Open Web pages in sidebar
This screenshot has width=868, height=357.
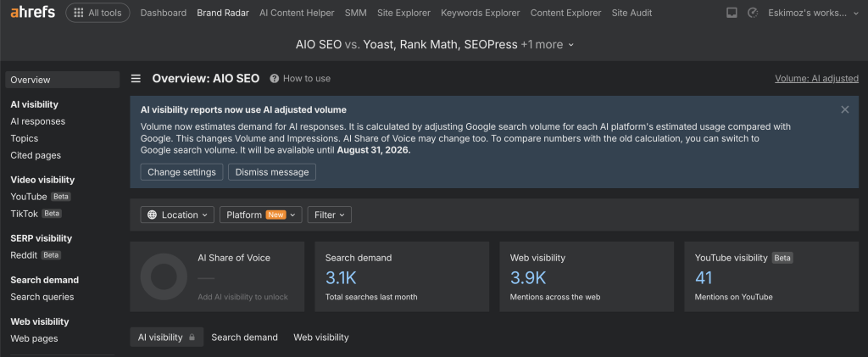coord(34,338)
